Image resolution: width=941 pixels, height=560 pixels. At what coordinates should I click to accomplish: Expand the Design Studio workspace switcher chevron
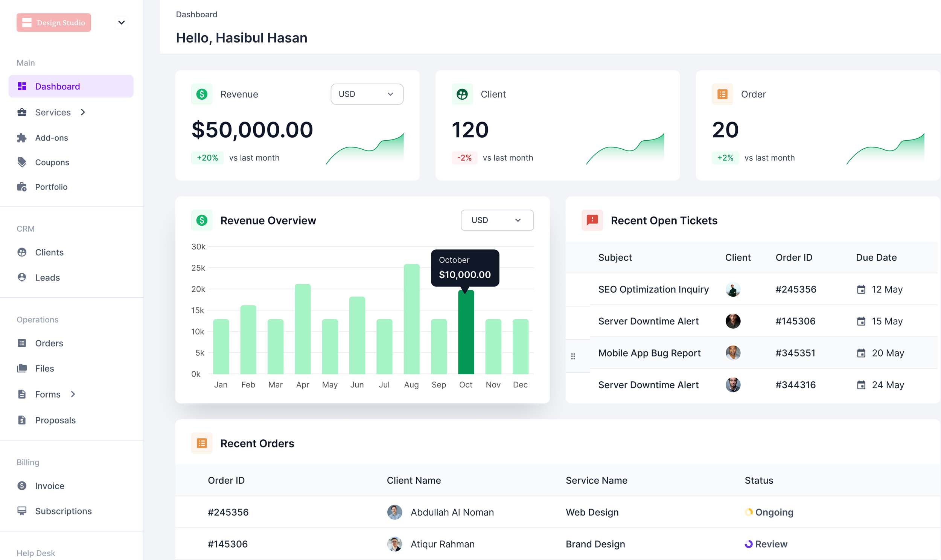click(x=121, y=23)
